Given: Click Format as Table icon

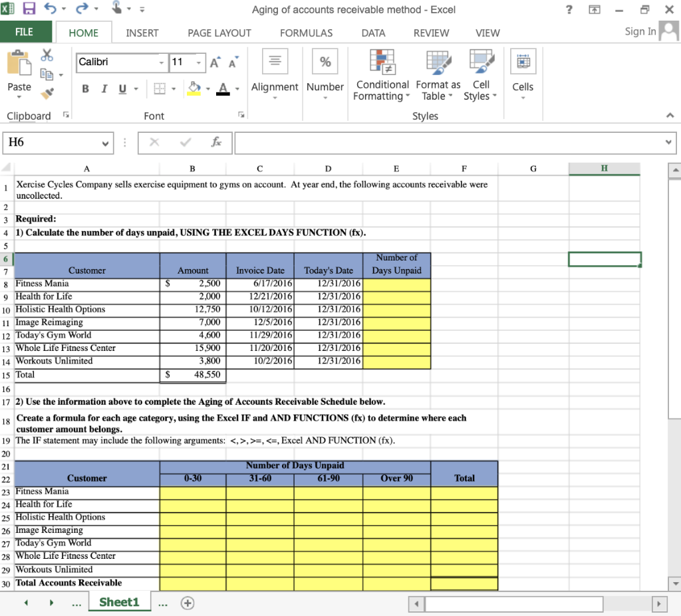Looking at the screenshot, I should pos(438,61).
